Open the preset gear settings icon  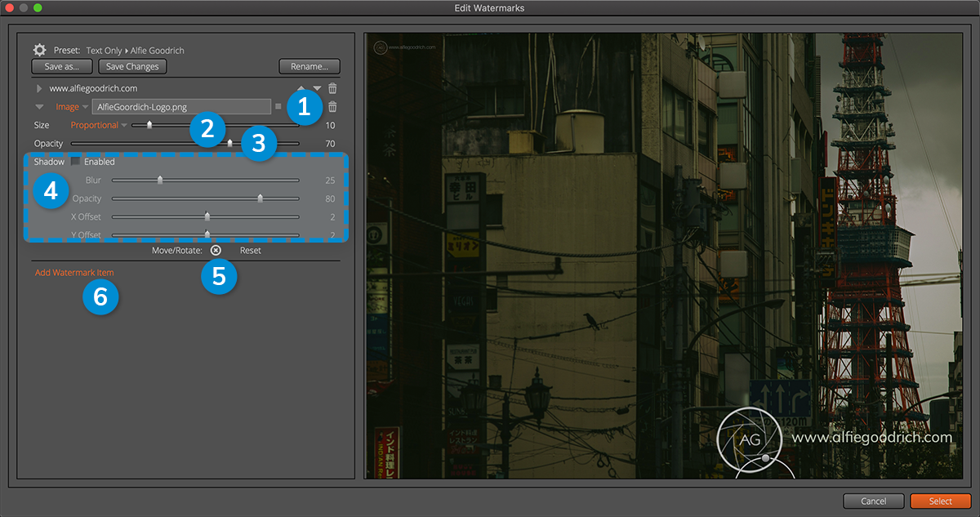[x=39, y=50]
